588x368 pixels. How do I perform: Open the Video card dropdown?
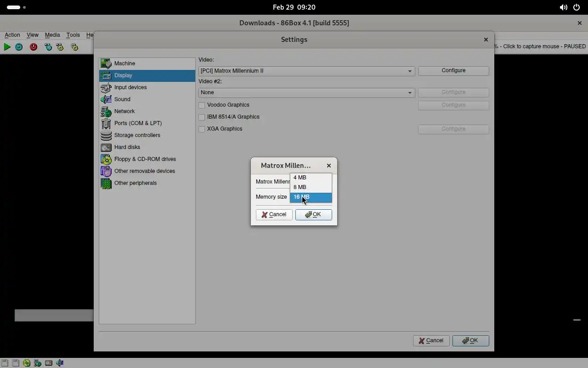pos(307,71)
